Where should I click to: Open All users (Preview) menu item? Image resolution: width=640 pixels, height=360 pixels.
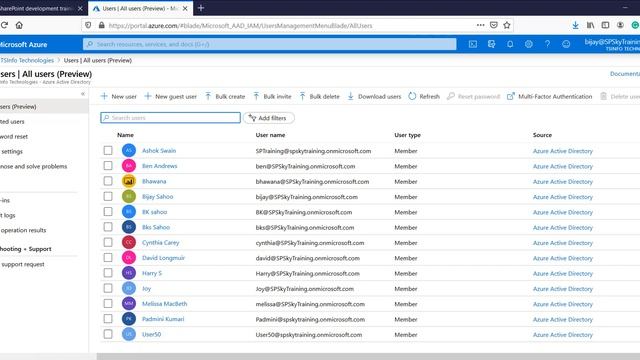[x=44, y=107]
